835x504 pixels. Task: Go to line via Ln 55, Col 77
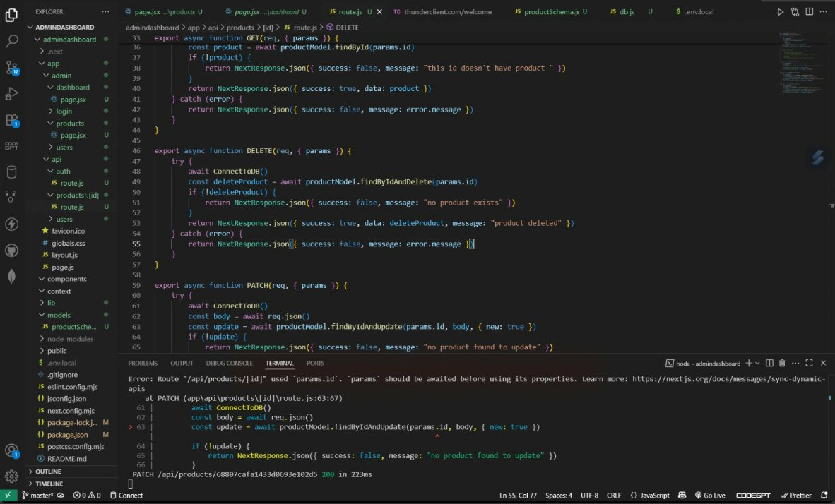tap(518, 496)
